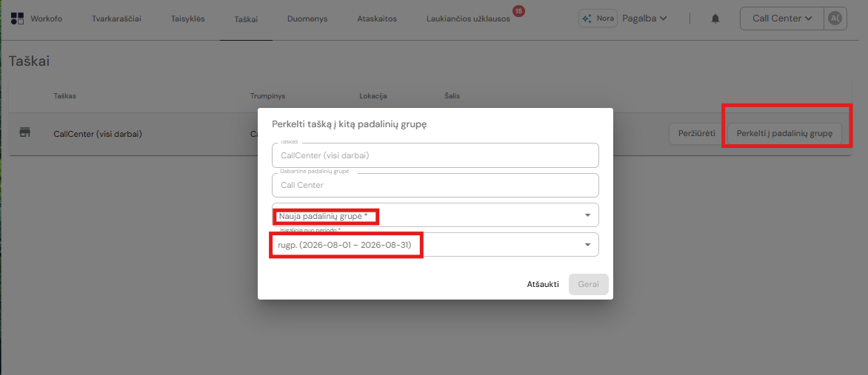The width and height of the screenshot is (868, 375).
Task: Click the red pending requests count badge
Action: pyautogui.click(x=518, y=10)
